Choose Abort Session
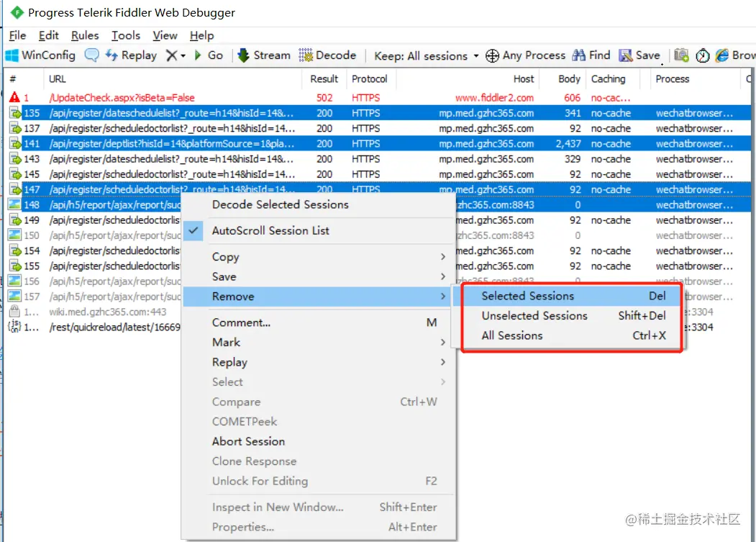756x542 pixels. (318, 441)
